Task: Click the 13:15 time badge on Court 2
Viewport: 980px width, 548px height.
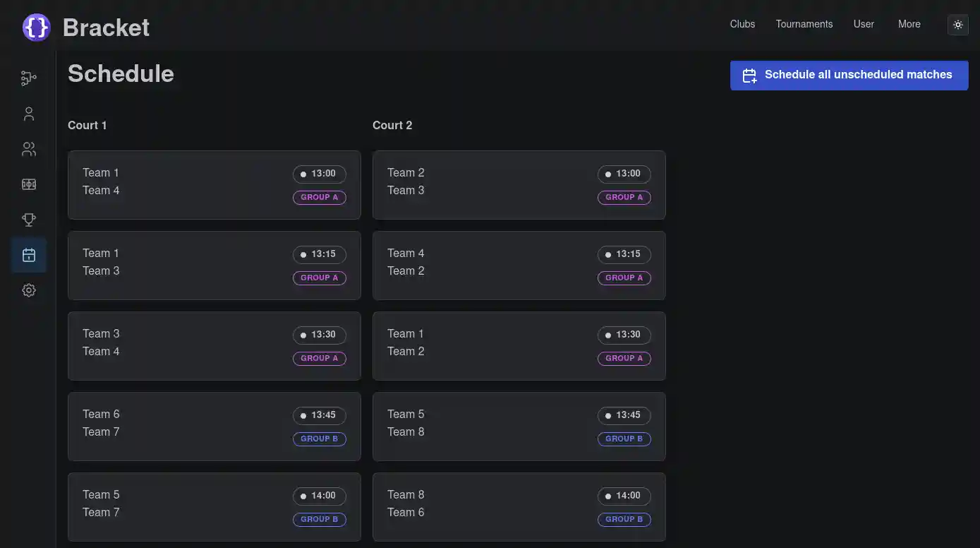Action: (x=624, y=254)
